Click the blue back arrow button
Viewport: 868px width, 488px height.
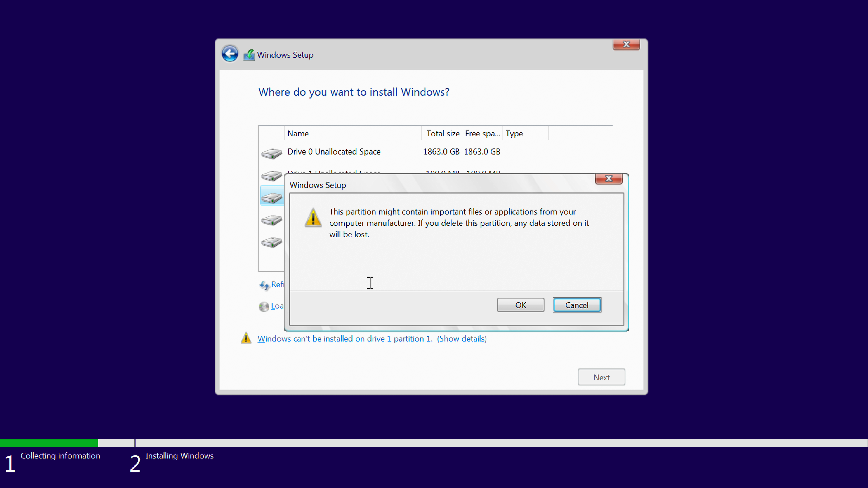click(x=230, y=54)
